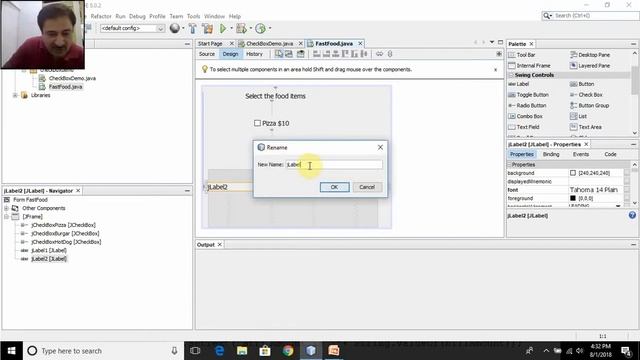
Task: Open the Binding tab in Properties
Action: pyautogui.click(x=551, y=154)
